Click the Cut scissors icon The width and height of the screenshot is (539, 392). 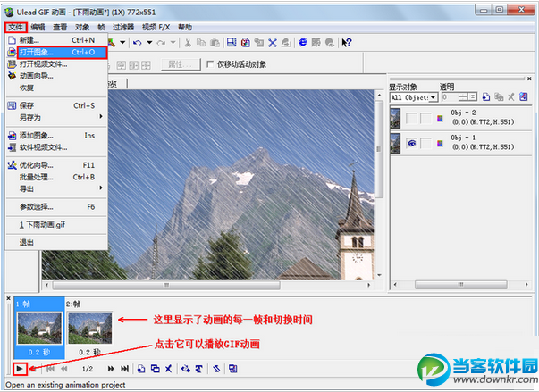(188, 43)
